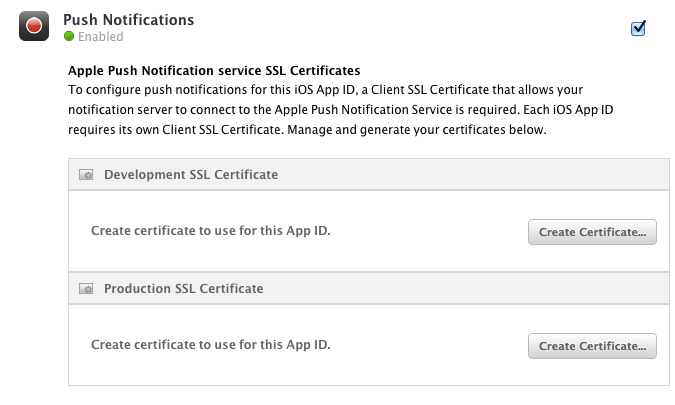This screenshot has width=675, height=405.
Task: Click the Development SSL Certificate gear icon
Action: point(86,175)
